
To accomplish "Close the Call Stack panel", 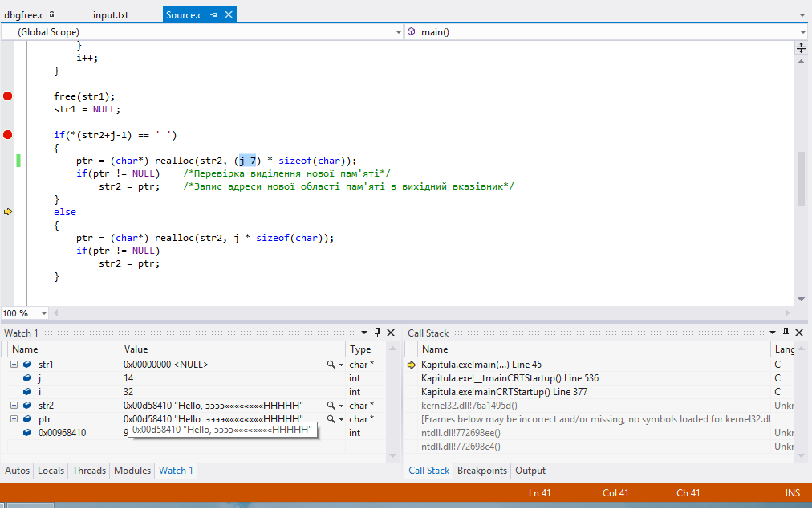I will coord(799,333).
